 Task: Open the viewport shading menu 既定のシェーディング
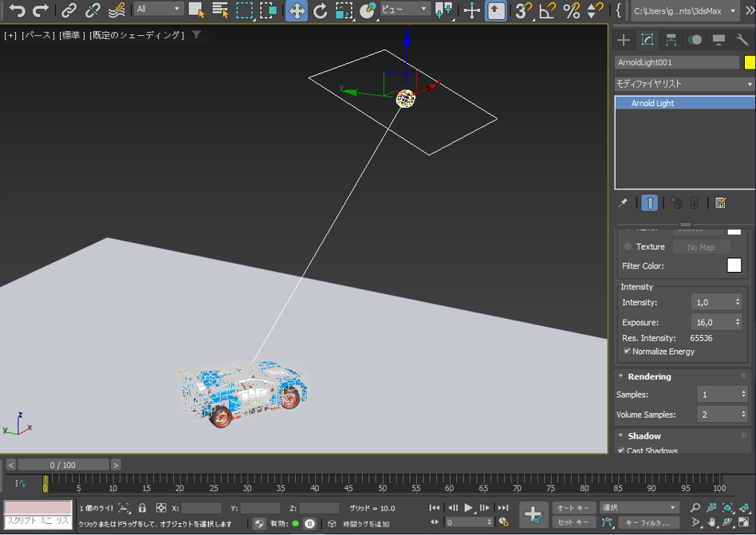(x=136, y=35)
